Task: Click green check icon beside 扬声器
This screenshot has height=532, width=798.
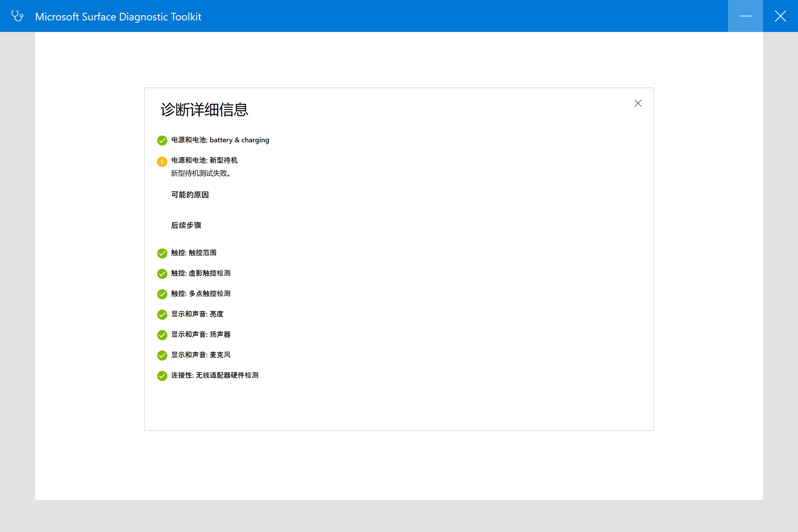Action: click(x=162, y=335)
